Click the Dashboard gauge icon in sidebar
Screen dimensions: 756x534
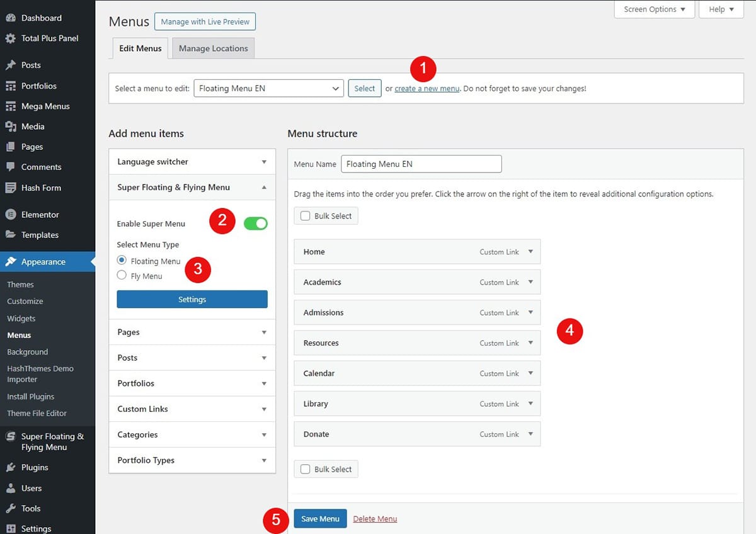tap(11, 18)
